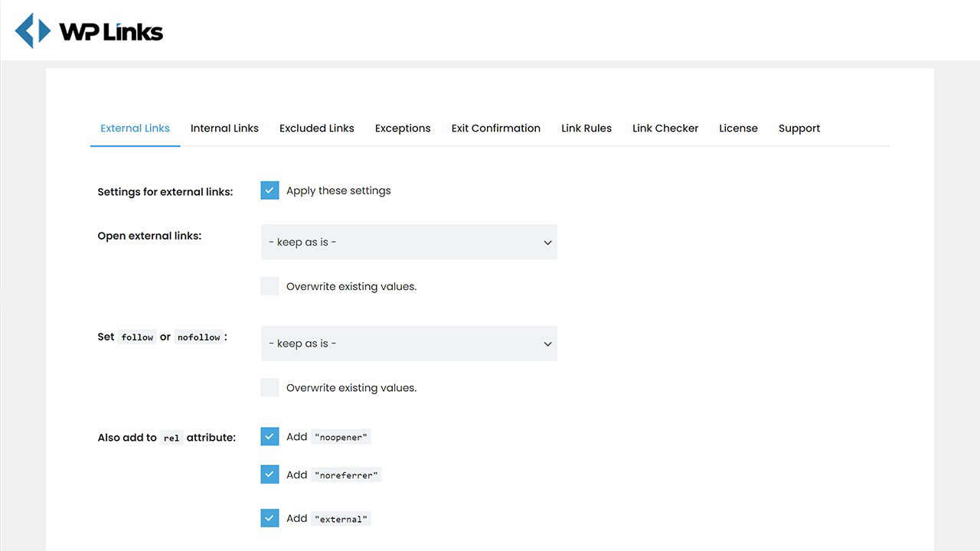Open the License tab
The image size is (980, 551).
coord(738,129)
